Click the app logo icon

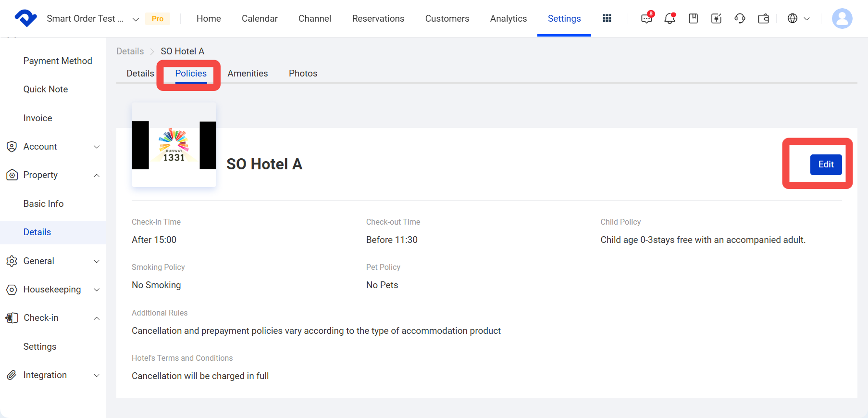26,18
